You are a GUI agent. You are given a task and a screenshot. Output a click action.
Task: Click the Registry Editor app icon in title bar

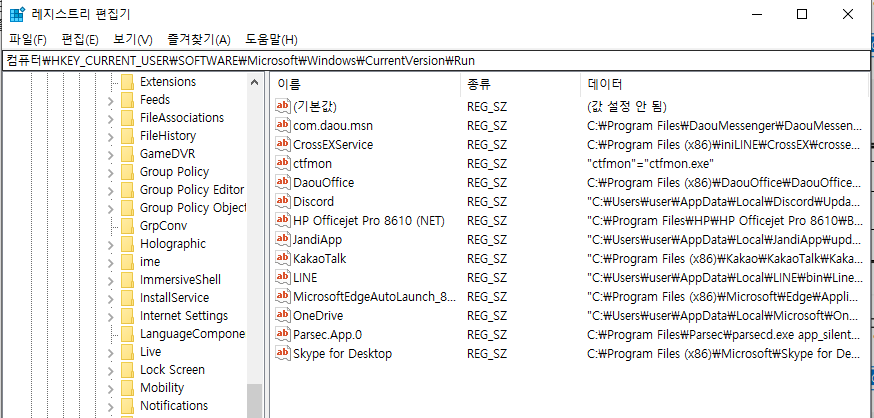[x=17, y=14]
